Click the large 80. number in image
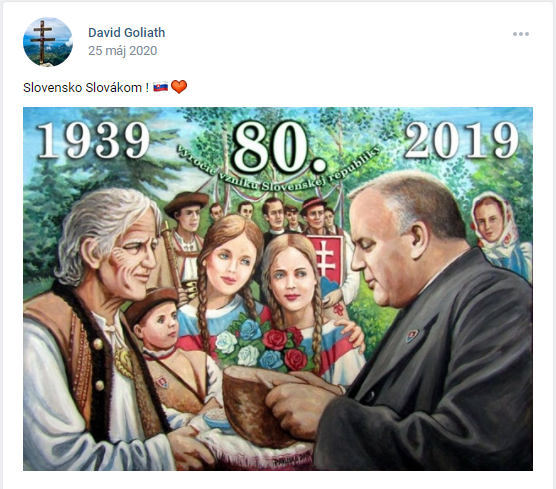The height and width of the screenshot is (489, 556). click(x=279, y=148)
